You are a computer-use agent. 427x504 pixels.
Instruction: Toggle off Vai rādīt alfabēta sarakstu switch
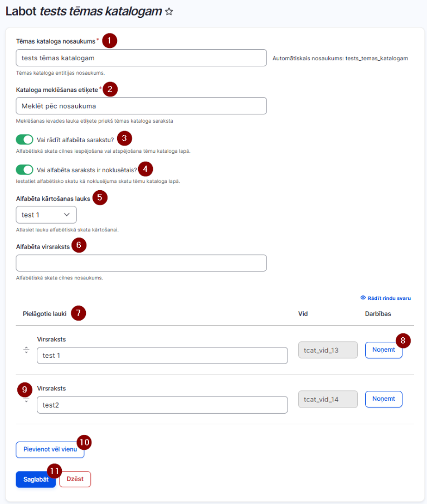pyautogui.click(x=25, y=140)
